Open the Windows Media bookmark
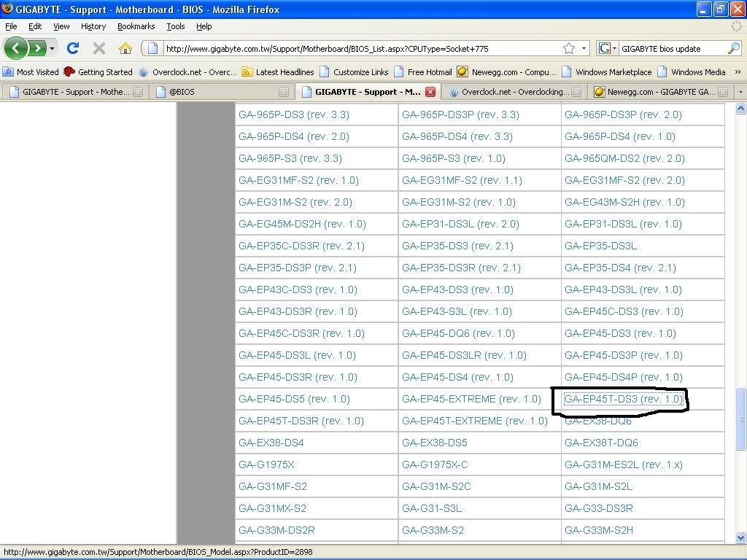Viewport: 747px width, 560px height. [x=692, y=72]
